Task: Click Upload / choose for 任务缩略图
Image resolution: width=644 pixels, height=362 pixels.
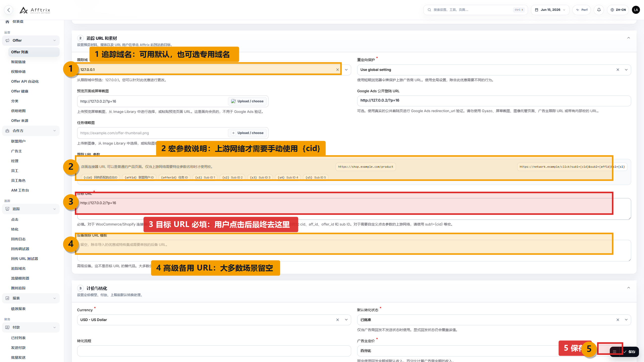Action: (x=247, y=133)
